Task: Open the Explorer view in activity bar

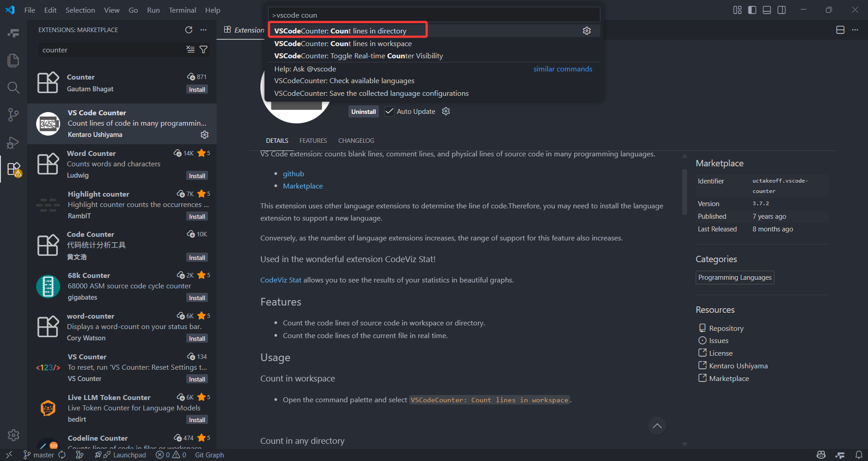Action: pyautogui.click(x=14, y=60)
